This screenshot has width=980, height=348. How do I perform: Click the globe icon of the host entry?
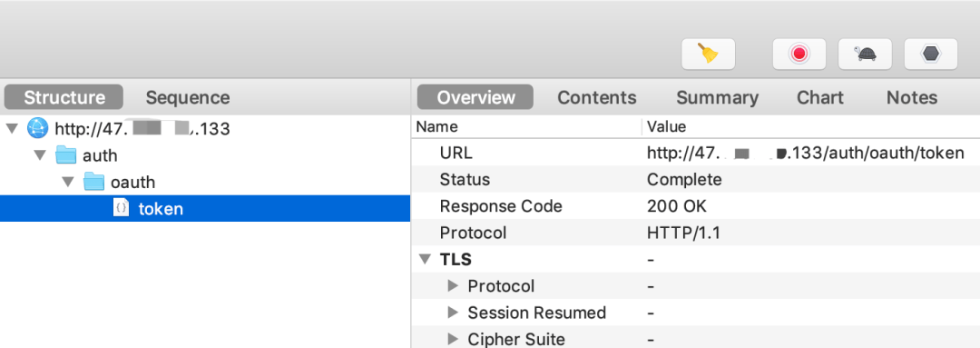pos(37,130)
